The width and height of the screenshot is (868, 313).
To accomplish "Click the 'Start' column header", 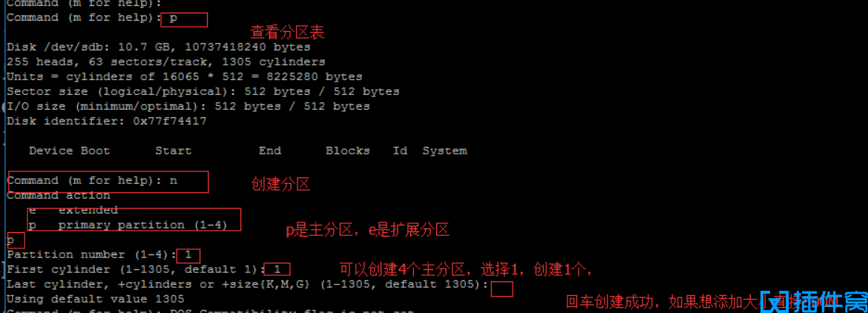I will click(x=174, y=151).
